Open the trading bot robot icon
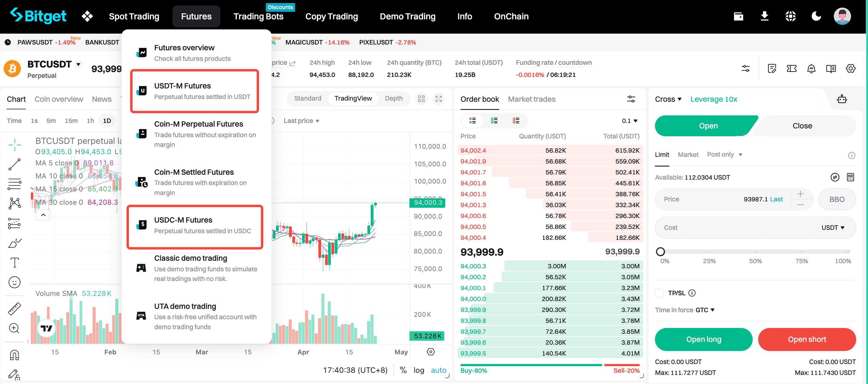This screenshot has height=384, width=868. point(842,99)
